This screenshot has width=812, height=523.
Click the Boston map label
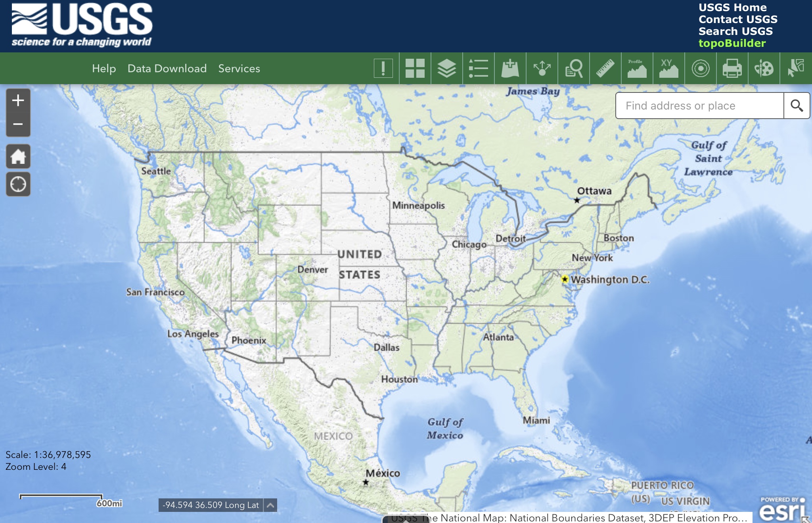(619, 238)
